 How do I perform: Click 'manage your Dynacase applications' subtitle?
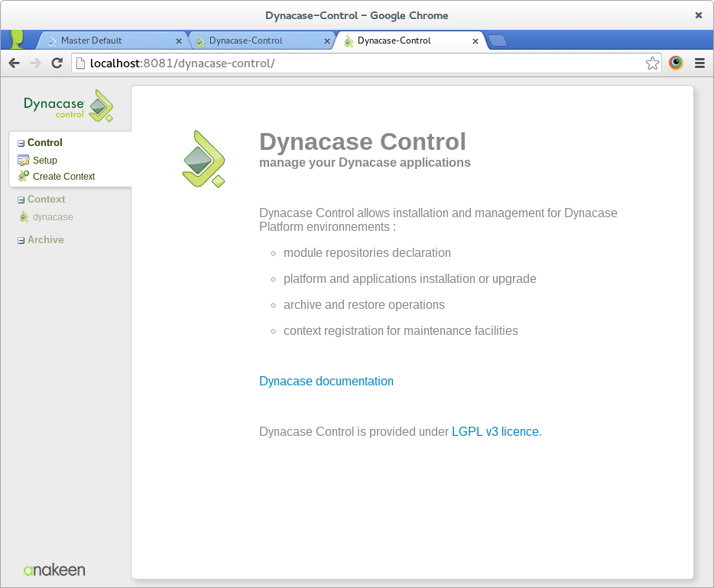[x=365, y=163]
